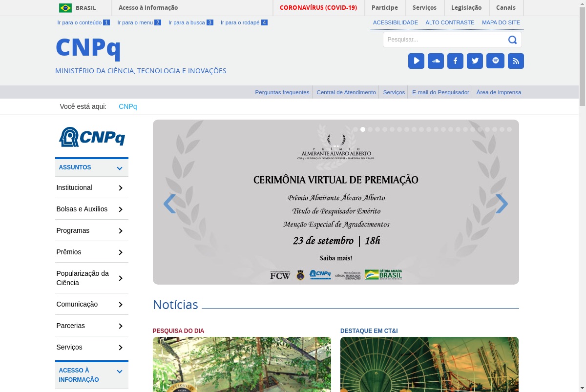The height and width of the screenshot is (392, 586).
Task: Open Perguntas frequentes link
Action: coord(282,92)
